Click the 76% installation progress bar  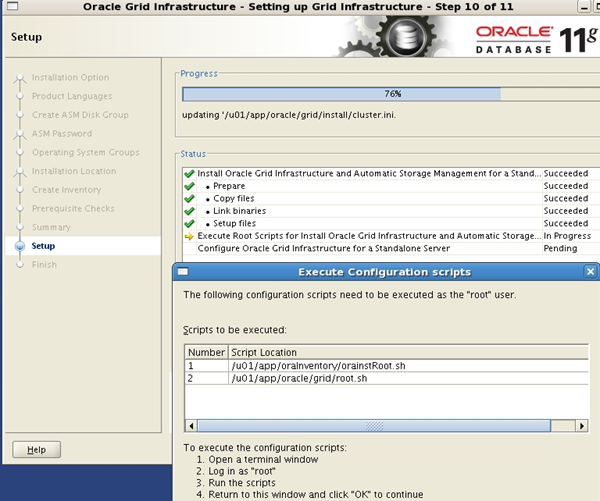[391, 94]
